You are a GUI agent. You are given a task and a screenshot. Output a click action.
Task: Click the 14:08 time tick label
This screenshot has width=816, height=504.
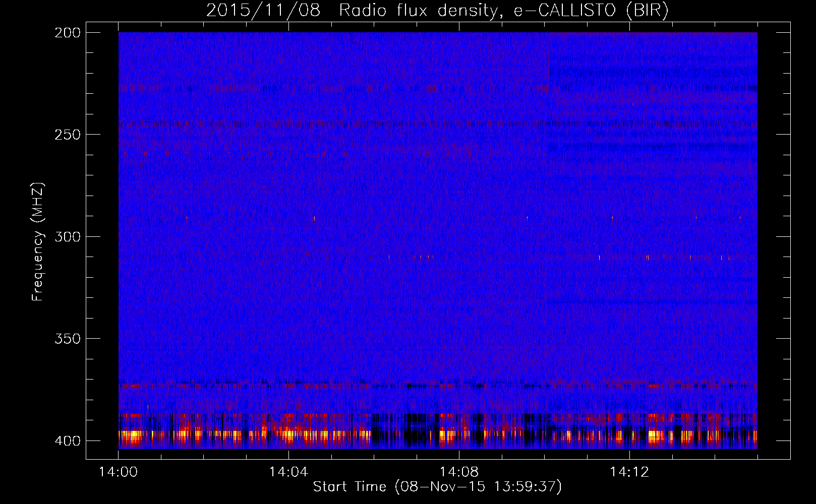[x=459, y=472]
